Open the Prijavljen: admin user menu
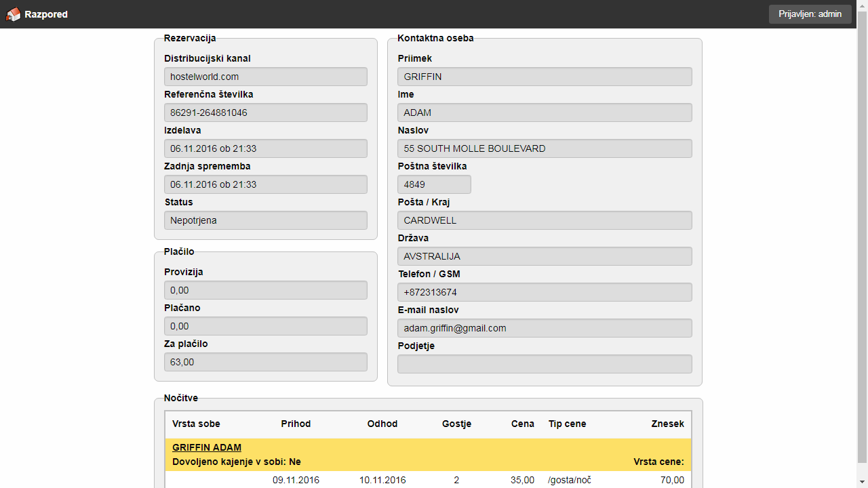 [810, 14]
